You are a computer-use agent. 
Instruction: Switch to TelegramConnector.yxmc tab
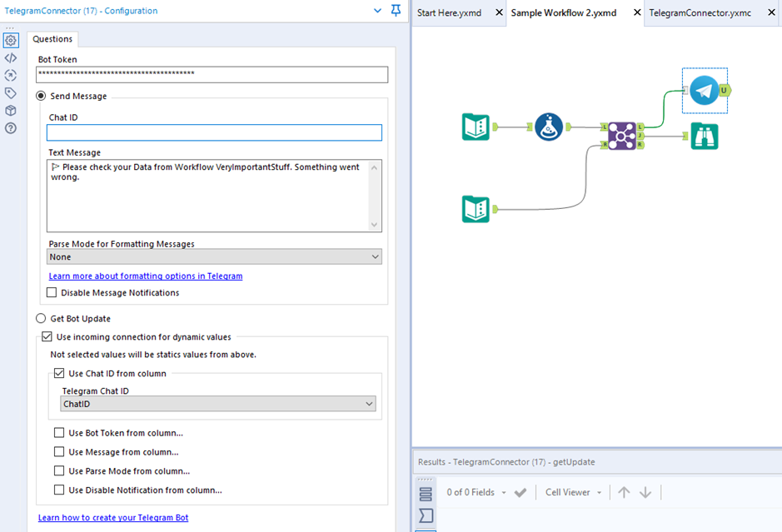pos(700,13)
